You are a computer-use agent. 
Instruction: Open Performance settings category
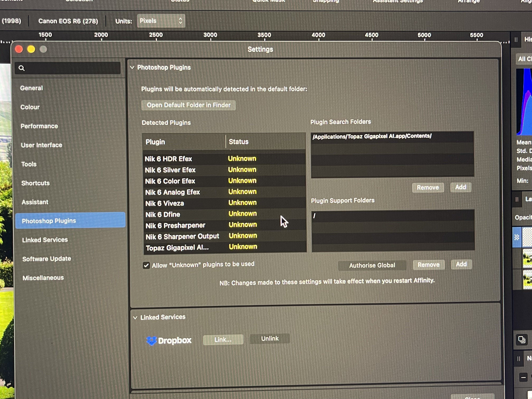point(39,126)
